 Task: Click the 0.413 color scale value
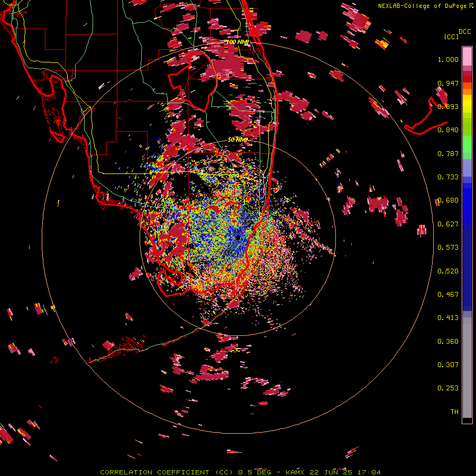point(448,318)
